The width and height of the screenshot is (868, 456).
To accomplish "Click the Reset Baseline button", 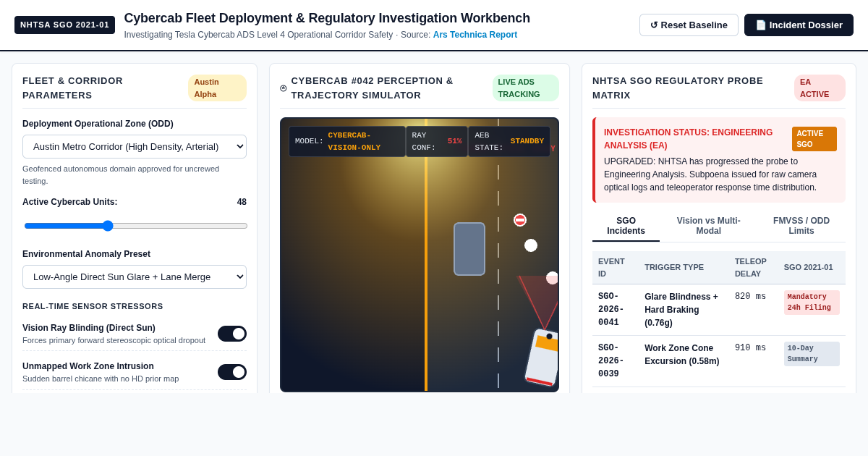I will point(689,25).
